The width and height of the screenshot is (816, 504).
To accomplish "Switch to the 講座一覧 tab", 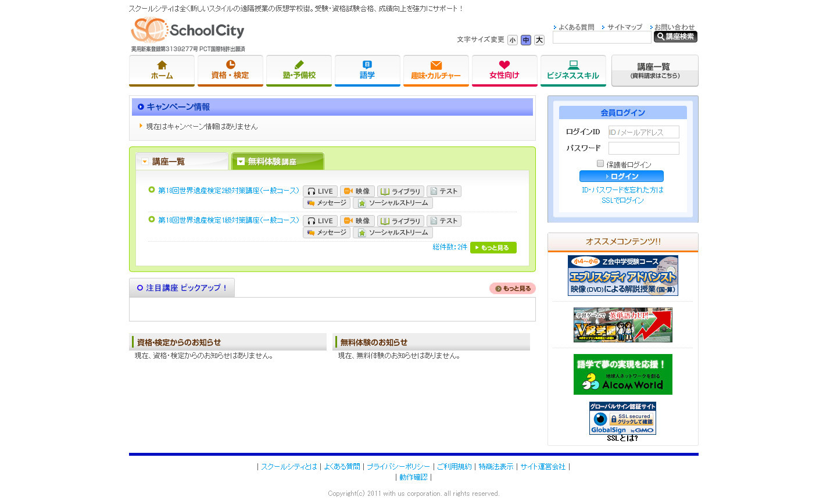I will [182, 162].
